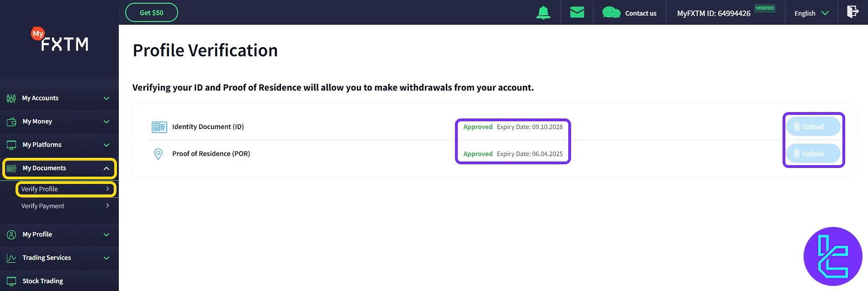868x291 pixels.
Task: Click the round purple logo badge
Action: [832, 256]
